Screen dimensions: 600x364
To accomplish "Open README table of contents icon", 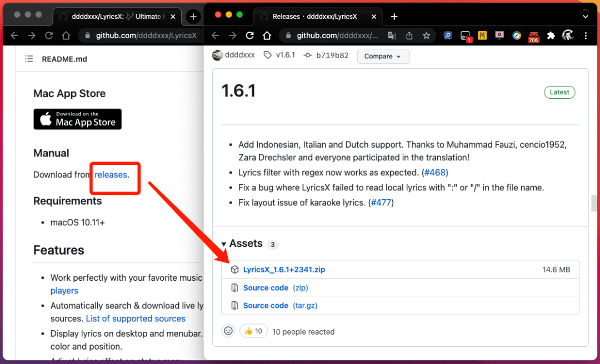I will point(29,59).
